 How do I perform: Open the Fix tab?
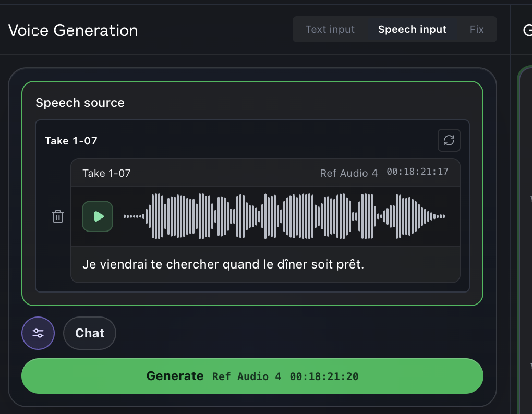point(477,30)
